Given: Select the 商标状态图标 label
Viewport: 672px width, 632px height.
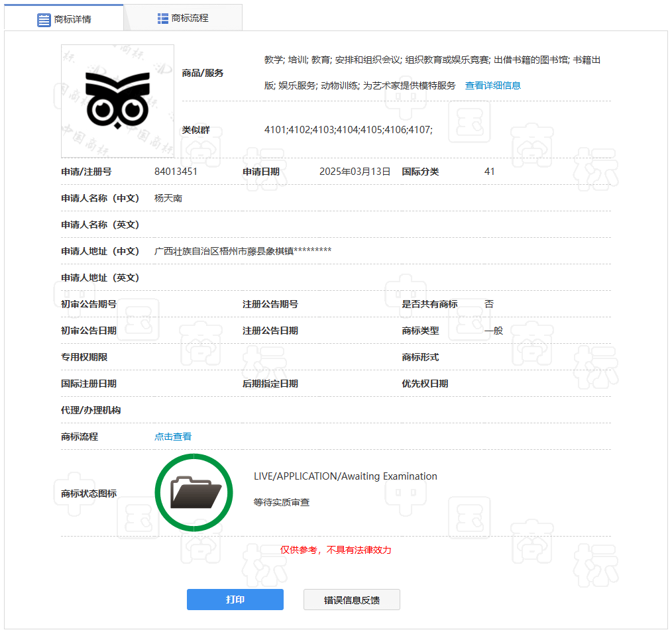Looking at the screenshot, I should click(89, 494).
